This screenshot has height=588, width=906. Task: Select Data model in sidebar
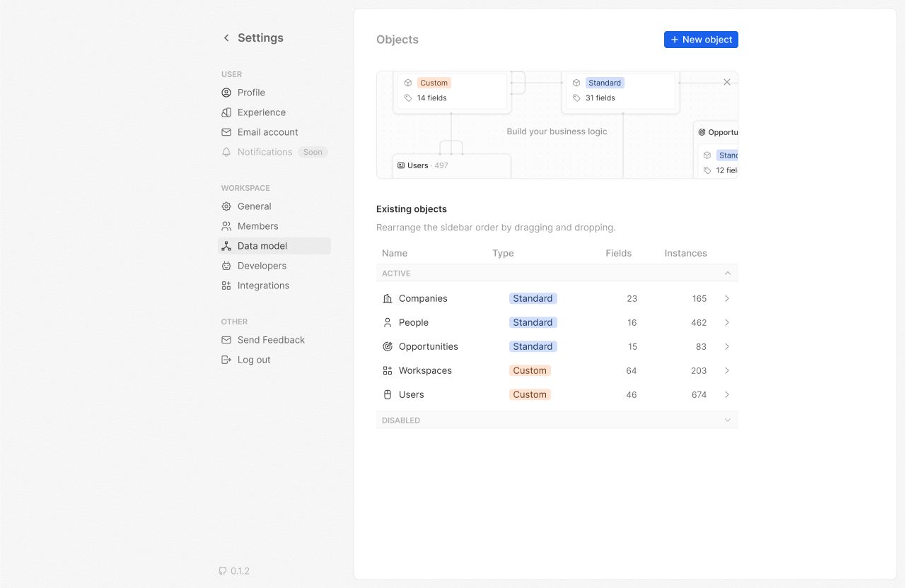coord(262,246)
